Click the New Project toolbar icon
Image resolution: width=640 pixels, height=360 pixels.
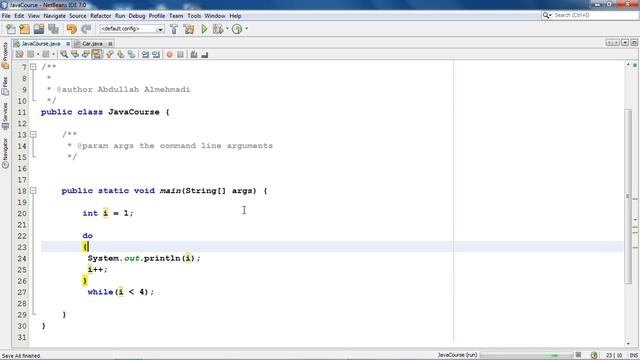(x=24, y=29)
